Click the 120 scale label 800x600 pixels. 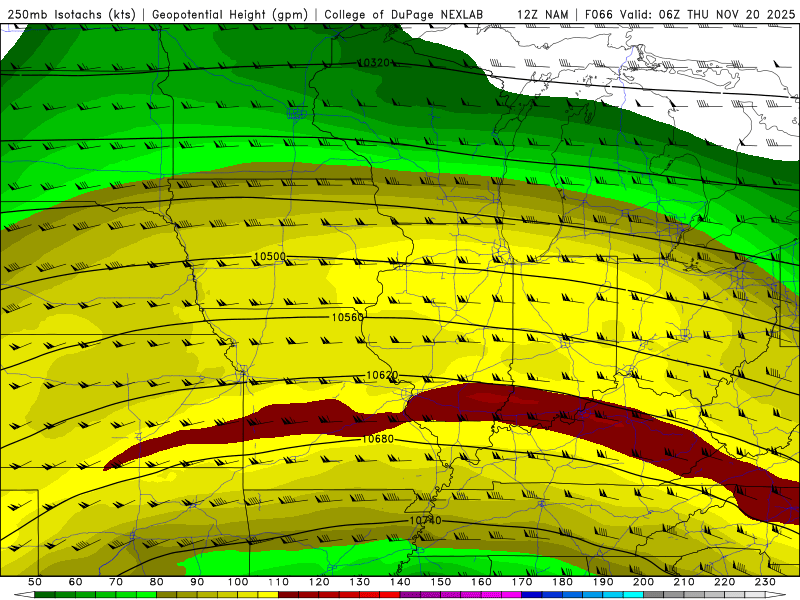click(319, 582)
